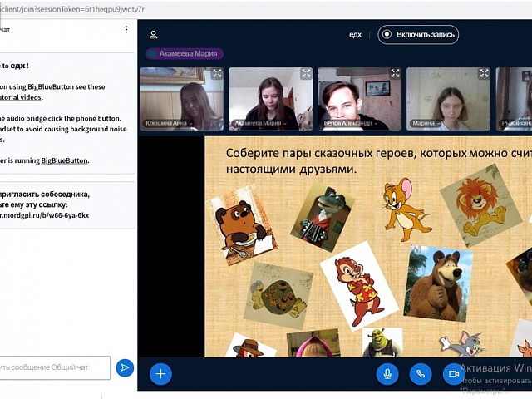Open Клюшина Анна webcam name dropdown
The height and width of the screenshot is (399, 532).
click(169, 123)
